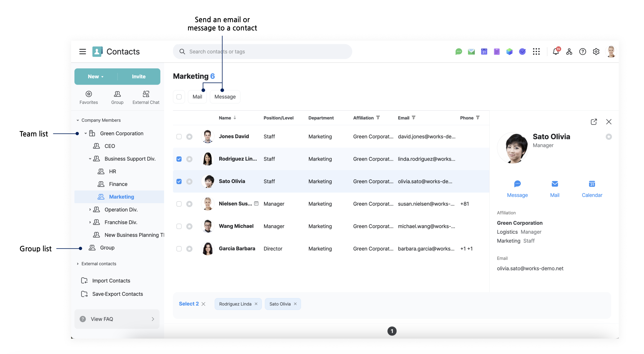Click the green chat bubble icon

tap(458, 52)
